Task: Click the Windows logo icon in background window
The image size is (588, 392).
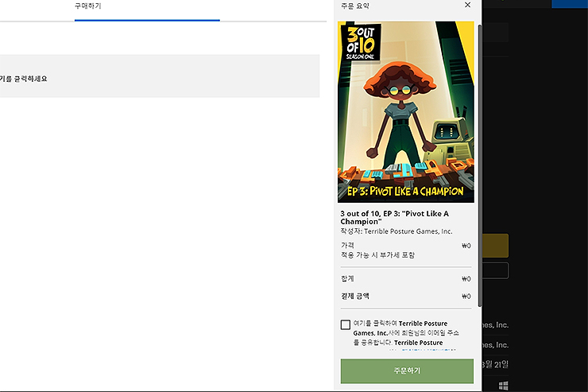Action: click(503, 386)
